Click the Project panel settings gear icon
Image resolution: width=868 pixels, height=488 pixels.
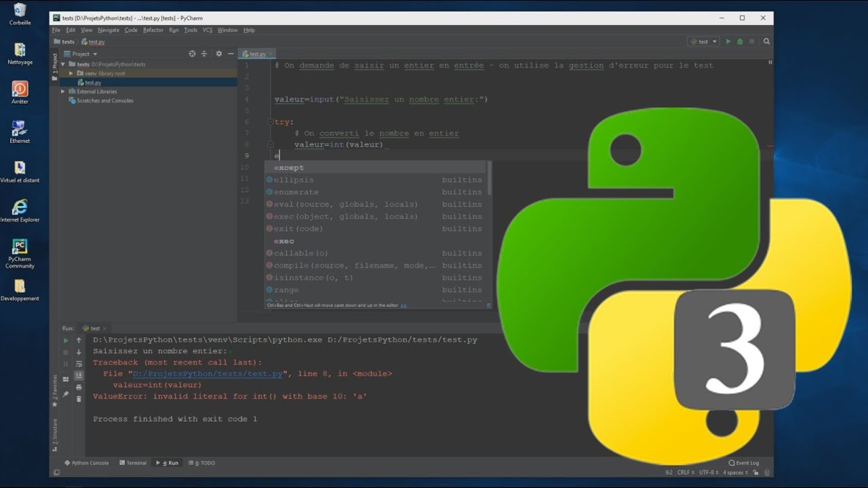pyautogui.click(x=218, y=54)
